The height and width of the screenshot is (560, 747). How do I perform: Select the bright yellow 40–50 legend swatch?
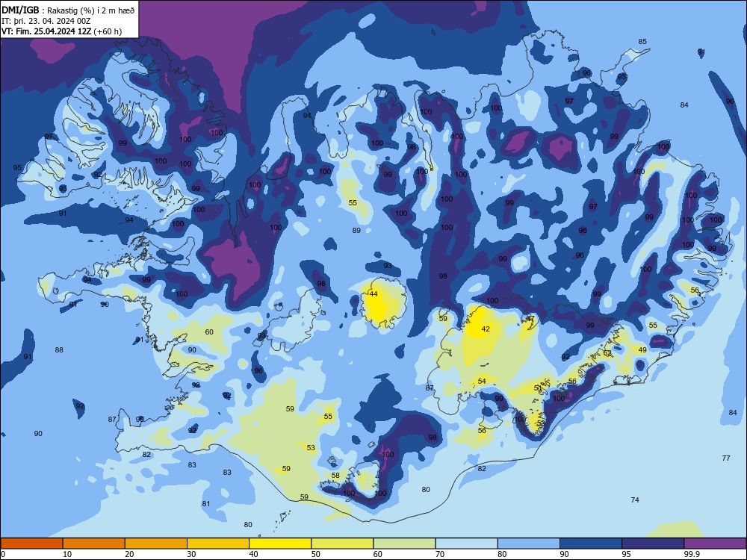(280, 544)
